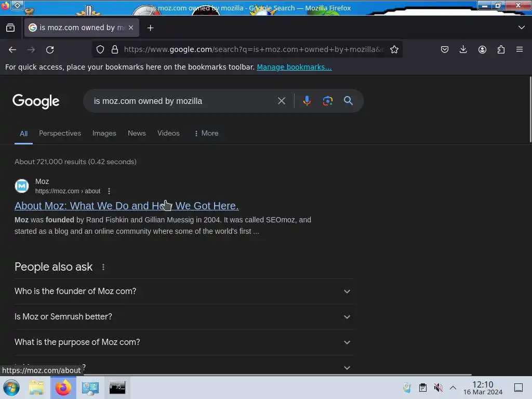Switch to the Images tab

click(x=104, y=134)
